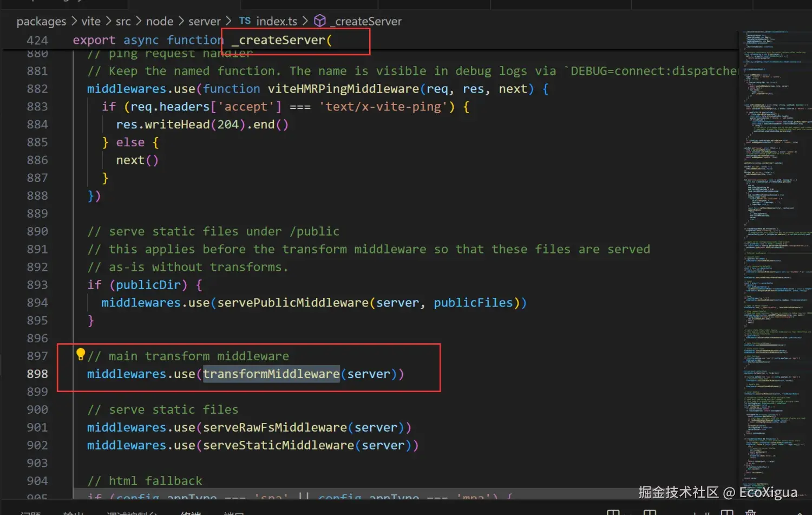The width and height of the screenshot is (812, 515).
Task: Open the 'packages' breadcrumb segment
Action: pyautogui.click(x=41, y=21)
